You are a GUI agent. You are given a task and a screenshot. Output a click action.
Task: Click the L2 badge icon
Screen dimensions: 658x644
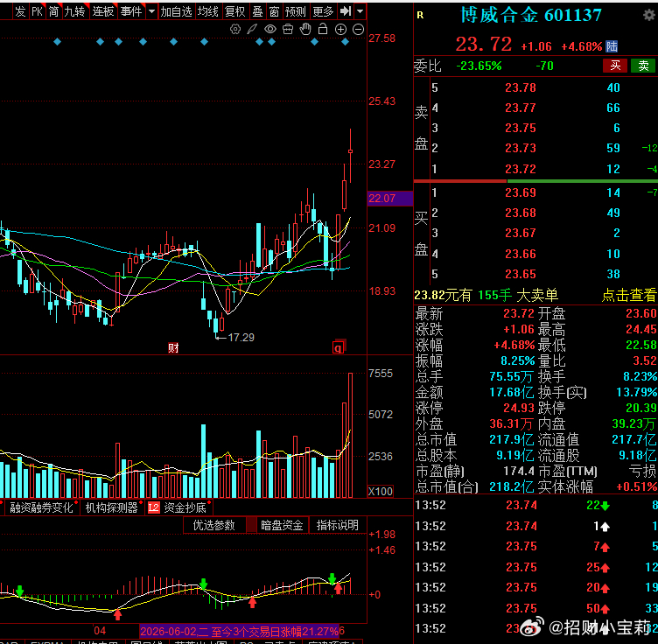tap(154, 507)
